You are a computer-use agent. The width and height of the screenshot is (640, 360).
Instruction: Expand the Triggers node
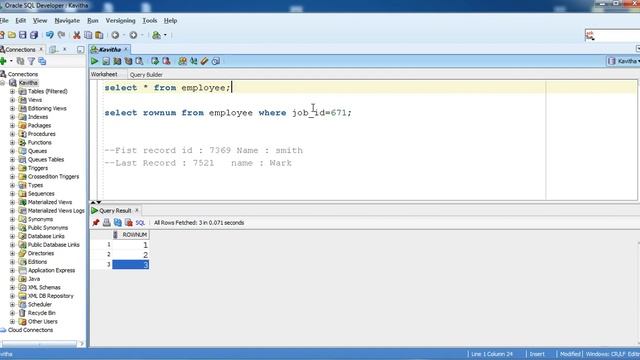tap(12, 168)
